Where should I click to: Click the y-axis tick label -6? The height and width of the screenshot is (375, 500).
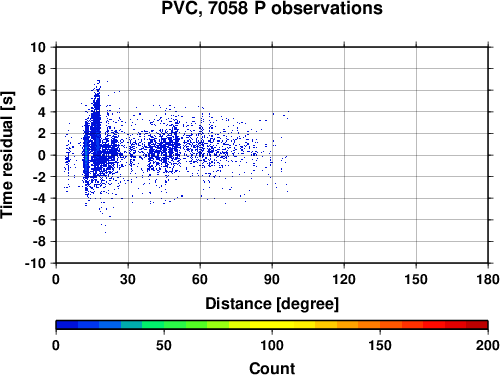[x=39, y=220]
